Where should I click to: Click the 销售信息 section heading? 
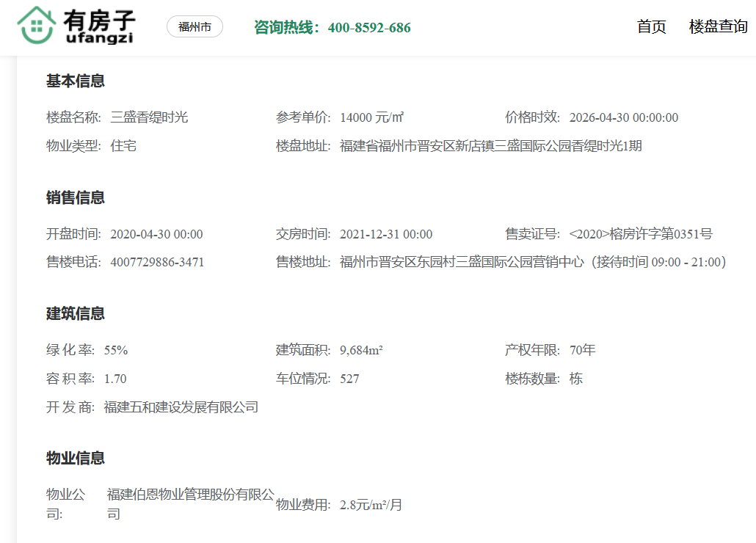pos(76,197)
